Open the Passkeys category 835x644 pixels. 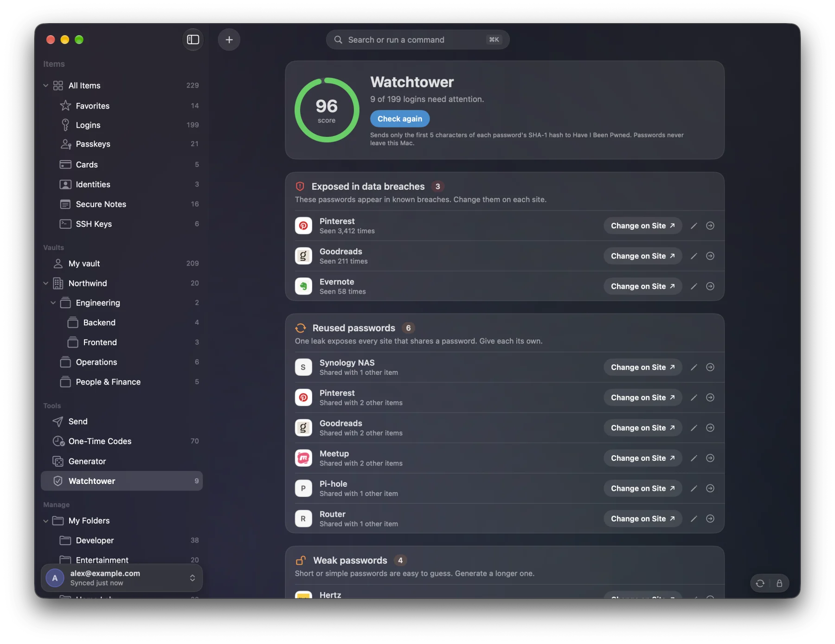122,144
